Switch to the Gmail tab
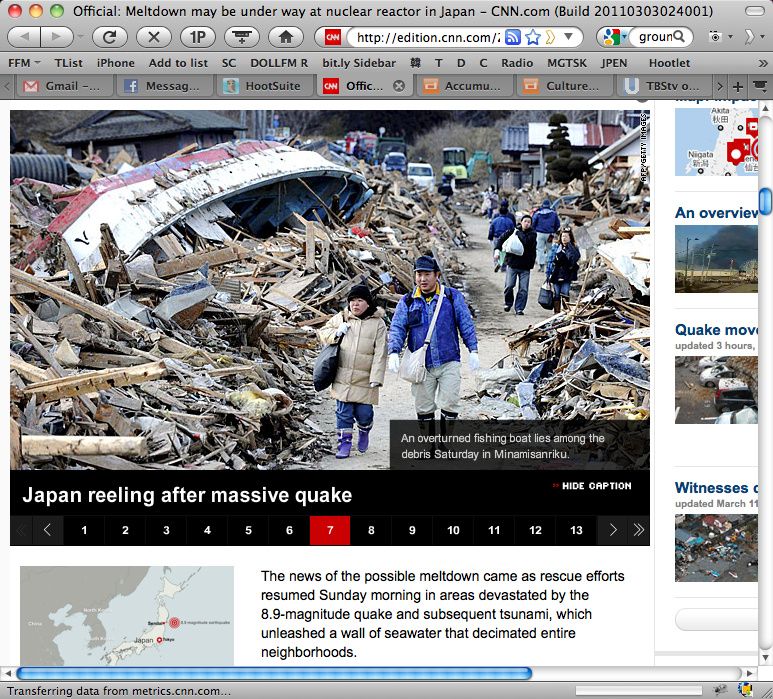The height and width of the screenshot is (699, 773). [64, 86]
